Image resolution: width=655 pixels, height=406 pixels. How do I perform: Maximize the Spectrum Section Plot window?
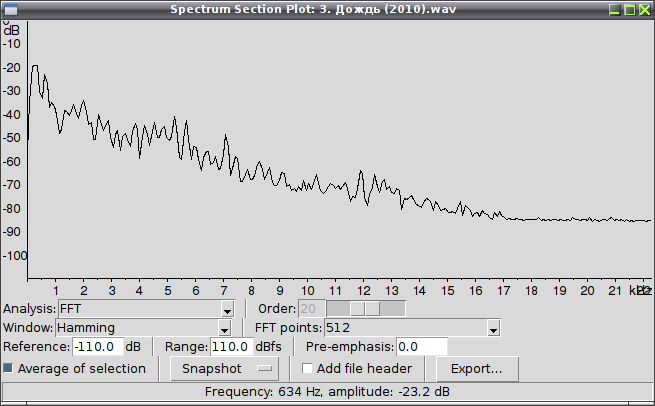click(630, 10)
